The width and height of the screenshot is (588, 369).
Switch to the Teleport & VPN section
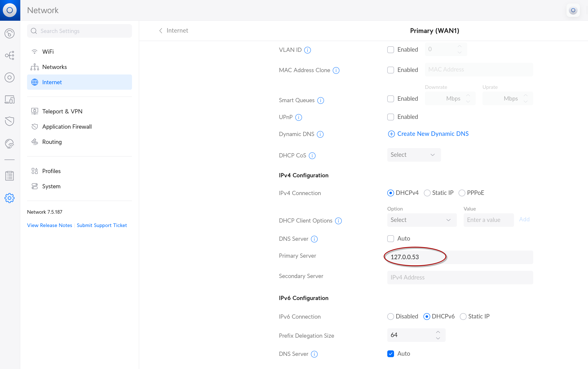pos(62,111)
